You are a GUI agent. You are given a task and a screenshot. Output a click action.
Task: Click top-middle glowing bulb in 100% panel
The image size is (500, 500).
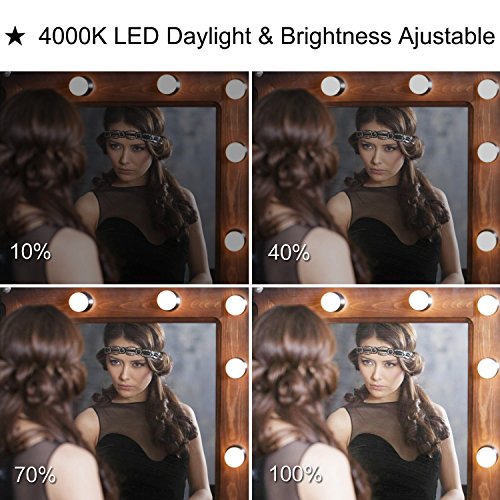420,300
